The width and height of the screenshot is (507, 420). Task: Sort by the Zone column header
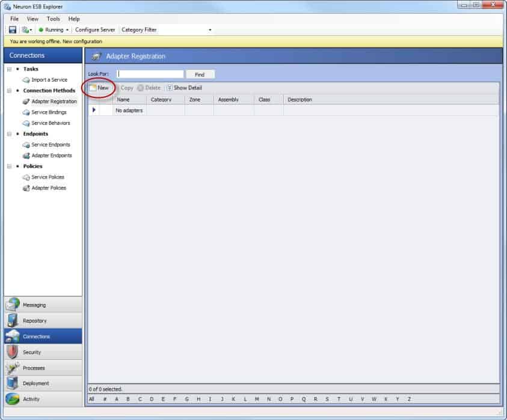[199, 100]
